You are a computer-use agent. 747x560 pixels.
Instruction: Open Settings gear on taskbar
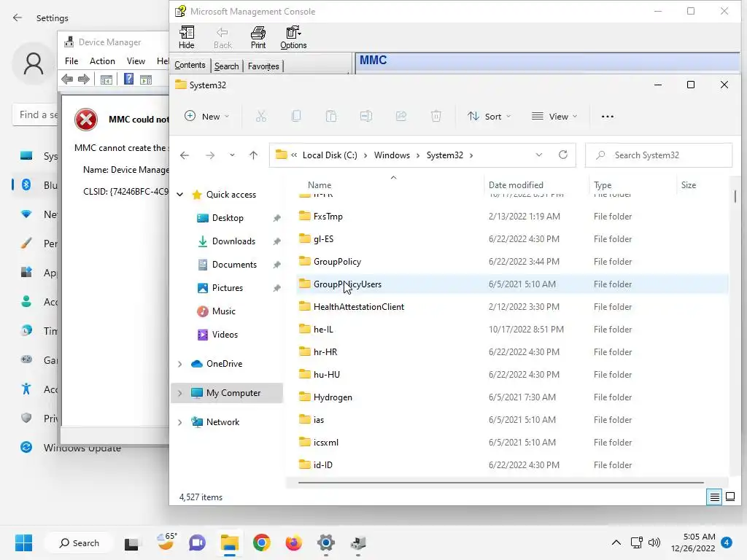(326, 542)
